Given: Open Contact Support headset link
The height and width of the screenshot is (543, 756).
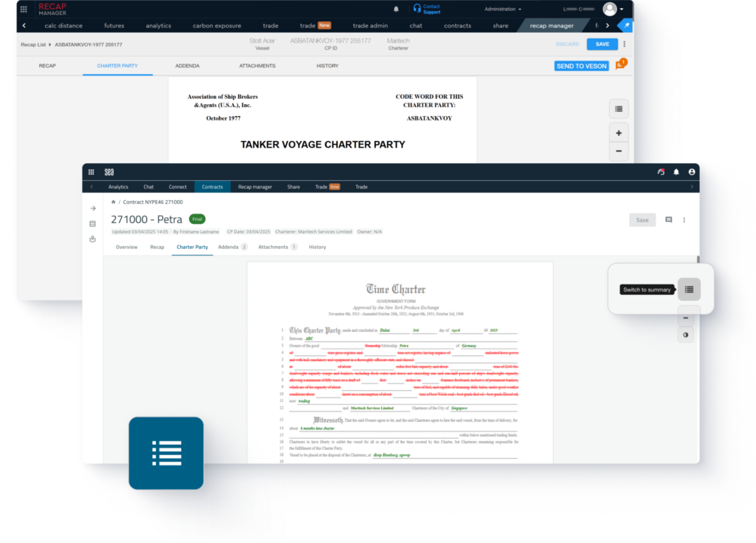Looking at the screenshot, I should click(x=427, y=9).
